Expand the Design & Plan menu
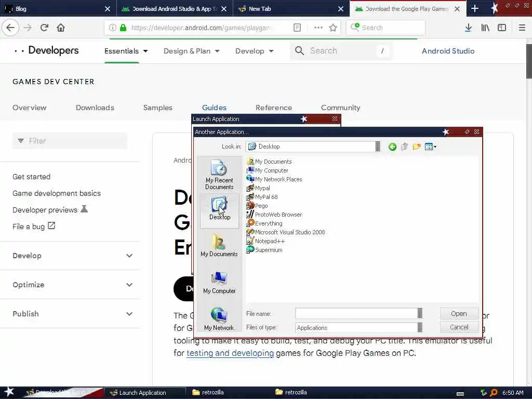 (x=191, y=51)
